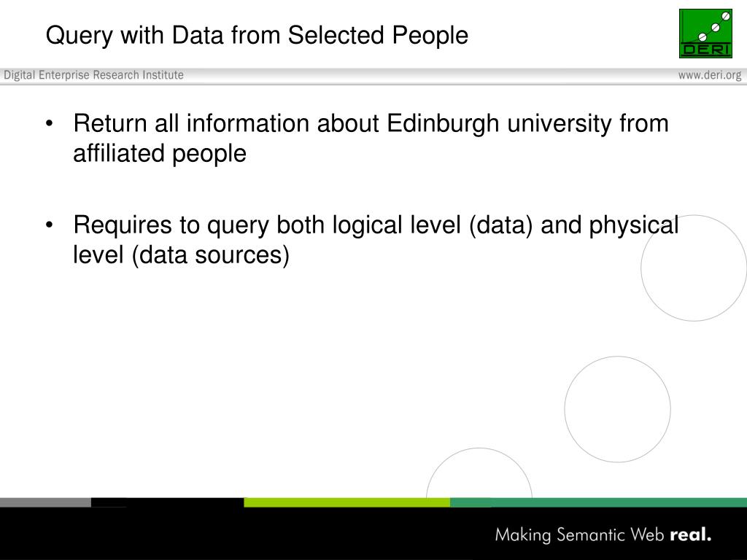Click the first bullet about Edinburgh university
747x560 pixels.
[x=371, y=138]
